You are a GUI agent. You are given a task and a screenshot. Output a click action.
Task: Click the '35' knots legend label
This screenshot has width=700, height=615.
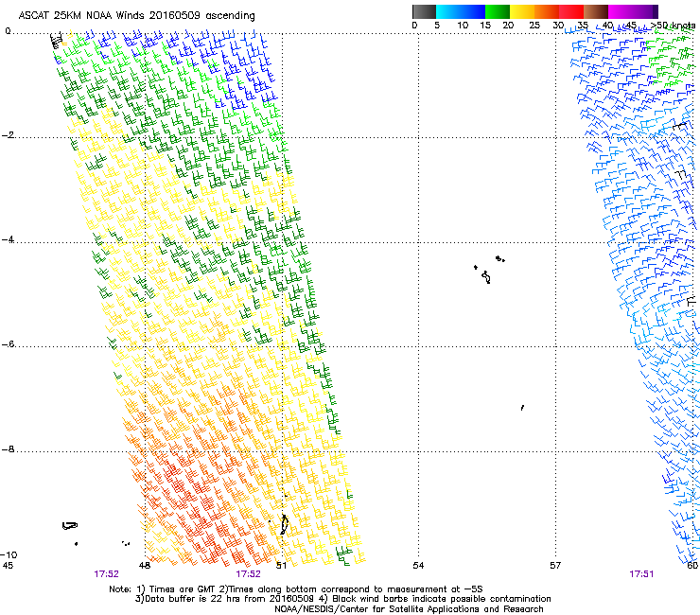click(583, 26)
